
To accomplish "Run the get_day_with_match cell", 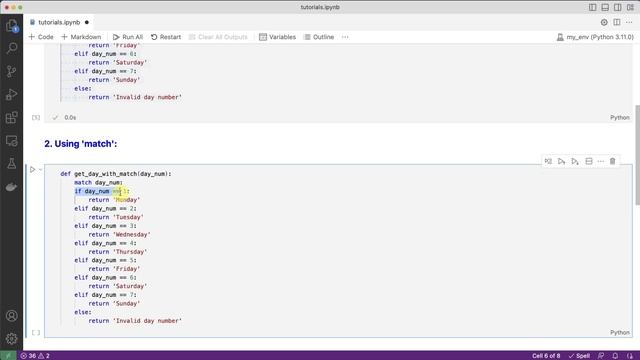I will 32,169.
